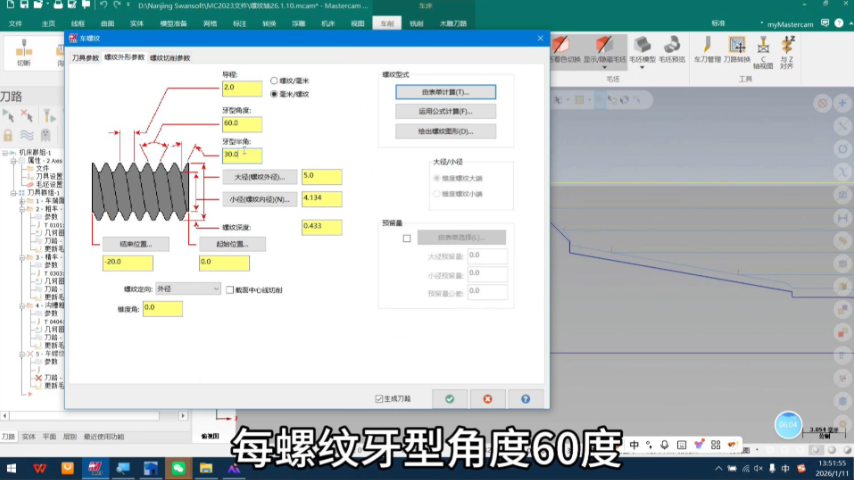
Task: Click the Print icon in quick access bar
Action: click(58, 5)
